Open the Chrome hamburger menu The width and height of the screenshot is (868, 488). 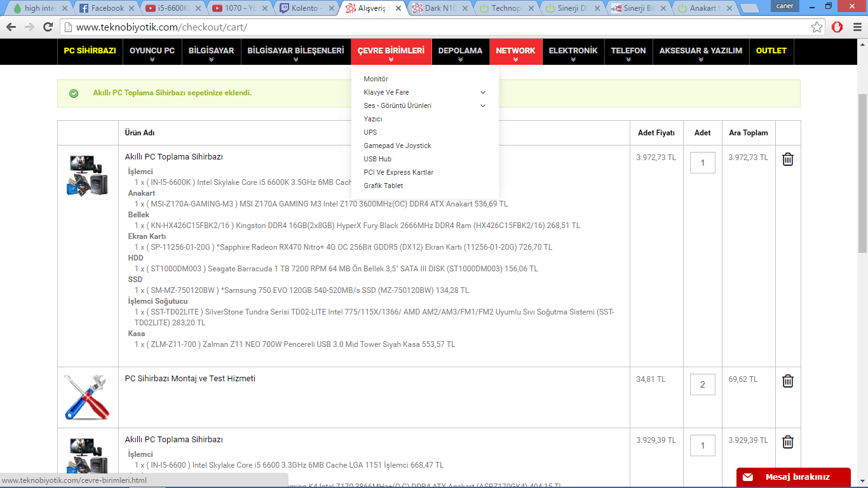[x=857, y=27]
